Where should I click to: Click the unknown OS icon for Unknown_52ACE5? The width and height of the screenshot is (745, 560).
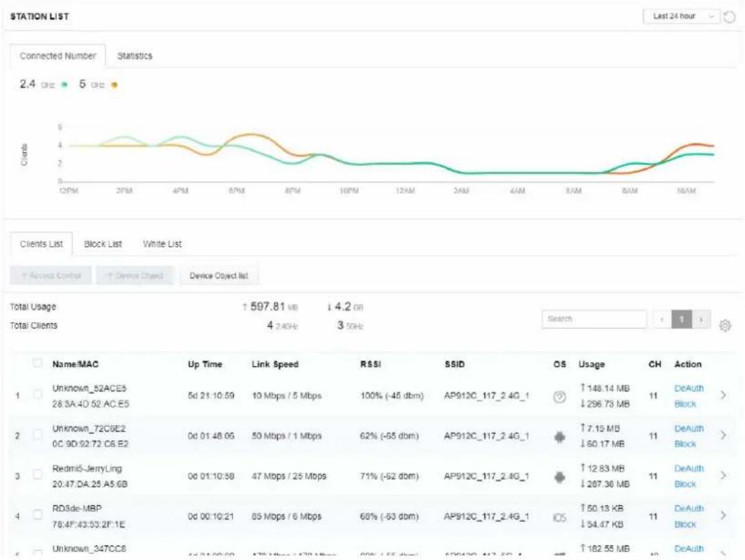point(560,397)
